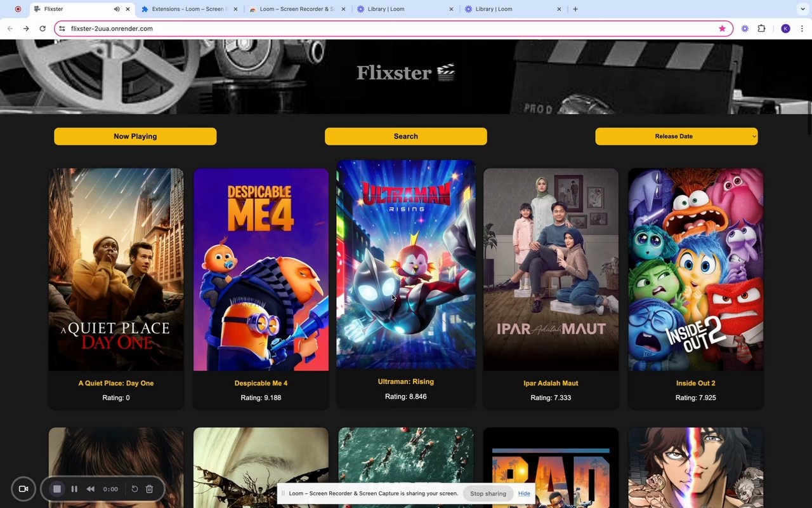
Task: Click the Inside Out 2 title text
Action: pos(696,384)
